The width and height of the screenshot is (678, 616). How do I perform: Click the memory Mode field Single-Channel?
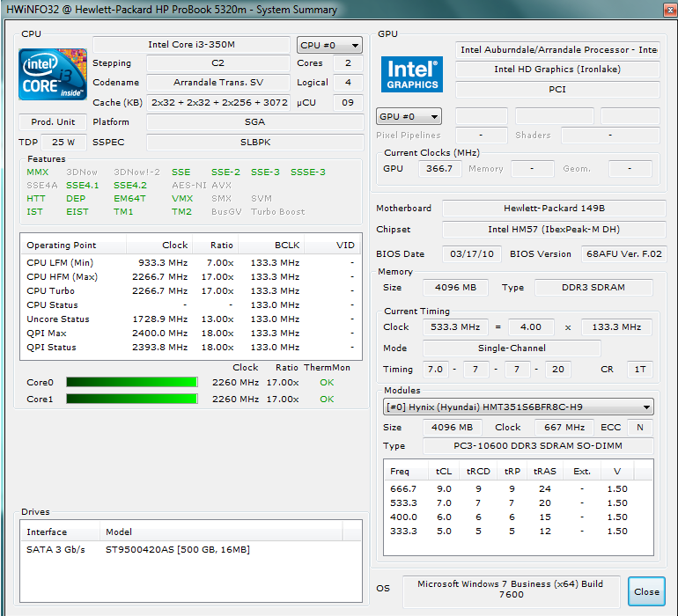(512, 348)
